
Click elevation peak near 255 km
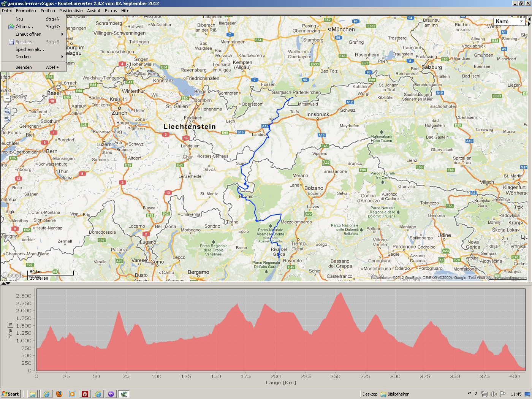[x=340, y=293]
